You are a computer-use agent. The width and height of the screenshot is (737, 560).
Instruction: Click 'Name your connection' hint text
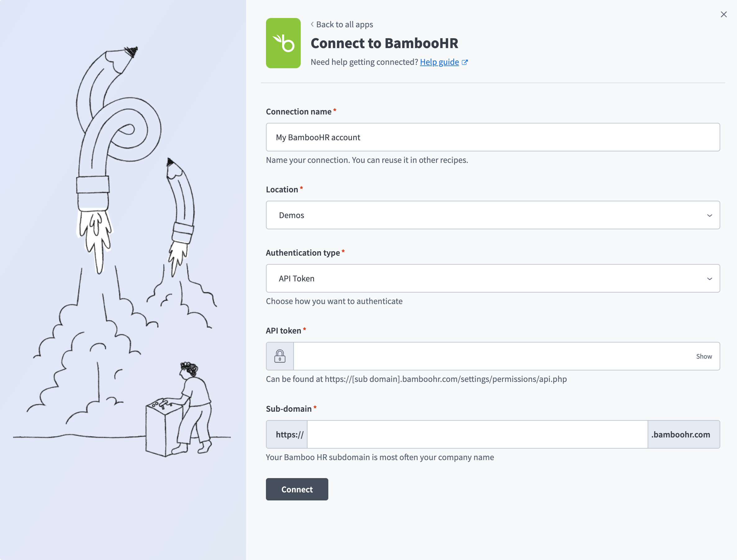[x=367, y=160]
